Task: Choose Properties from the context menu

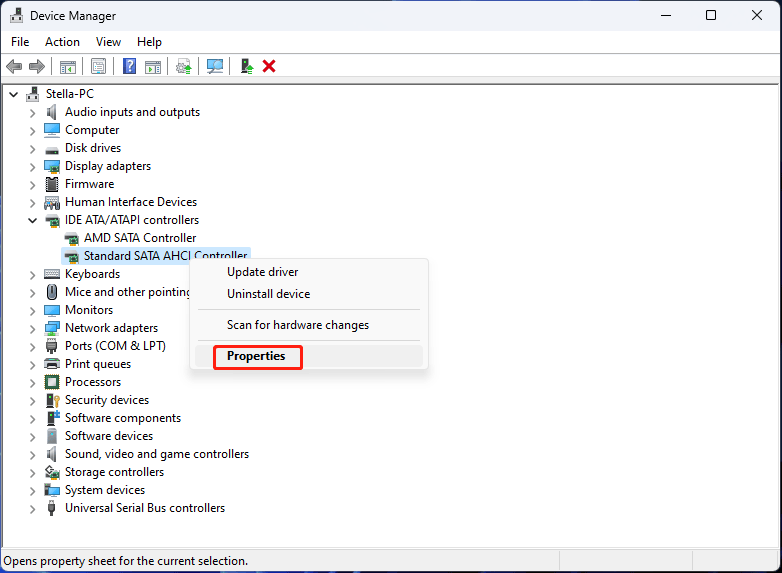Action: click(309, 356)
